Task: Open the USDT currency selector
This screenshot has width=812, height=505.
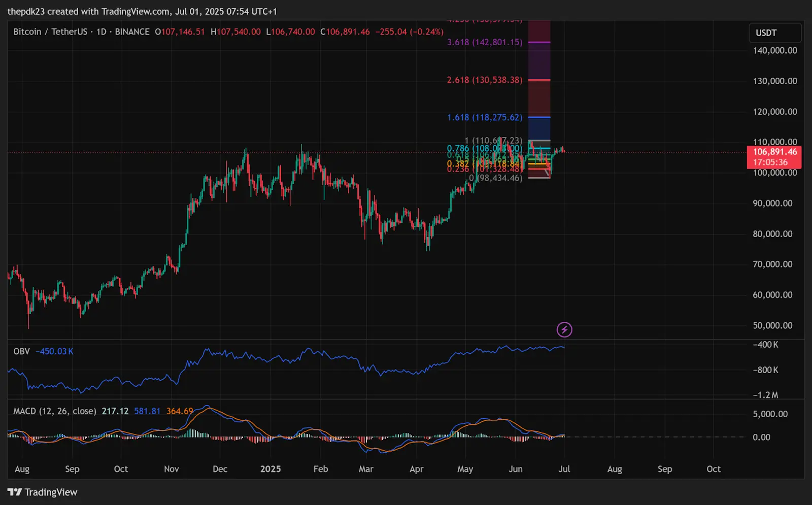Action: tap(775, 32)
